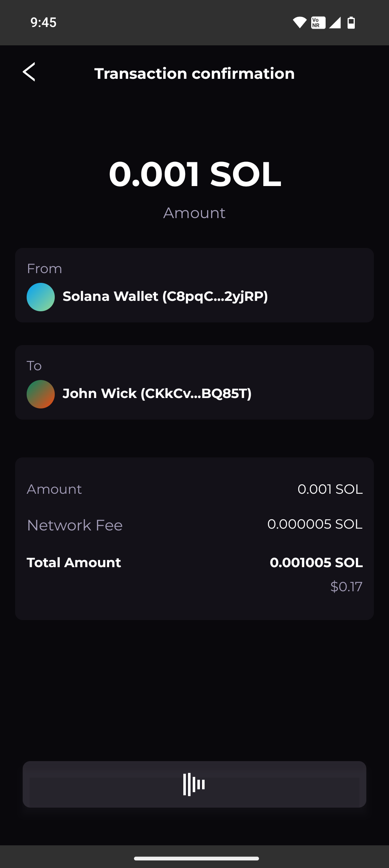389x868 pixels.
Task: Tap the Wi-Fi status icon
Action: click(299, 23)
